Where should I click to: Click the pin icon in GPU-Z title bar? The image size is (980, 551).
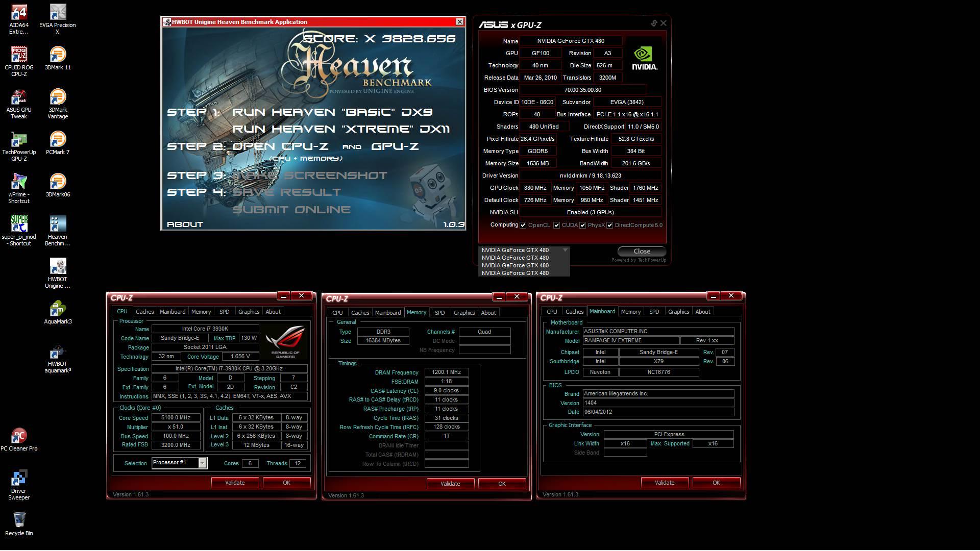[654, 23]
